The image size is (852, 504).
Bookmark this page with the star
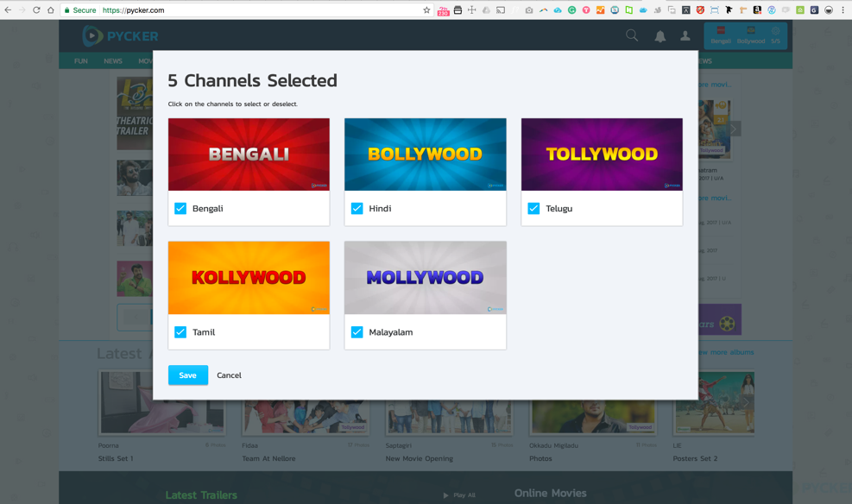point(426,9)
